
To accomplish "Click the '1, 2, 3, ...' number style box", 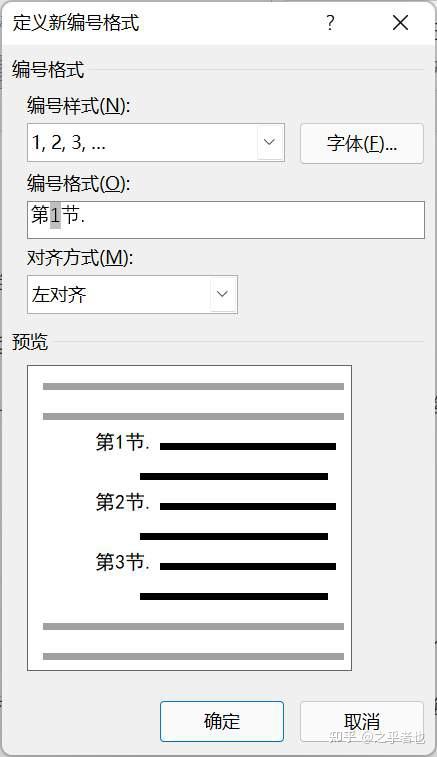I will pos(155,142).
